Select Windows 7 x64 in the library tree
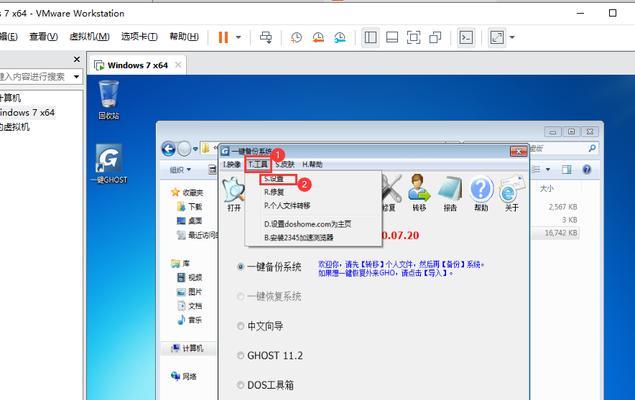This screenshot has width=635, height=400. coord(27,113)
